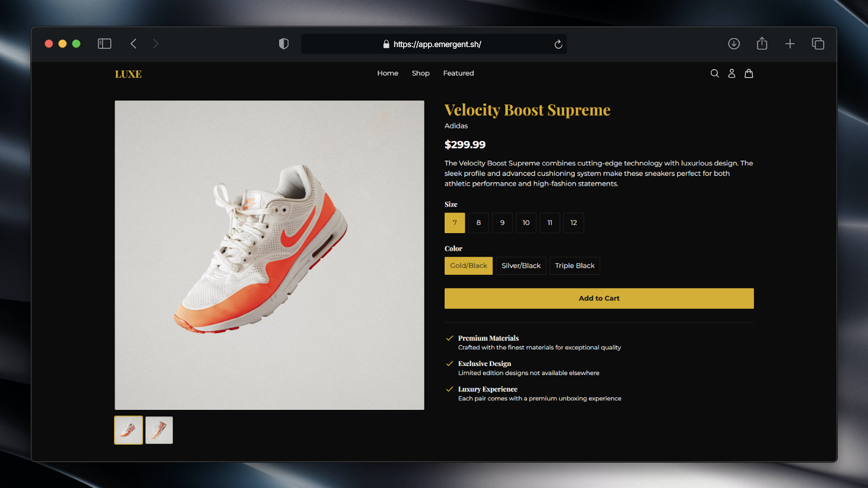Select the Gold/Black color option

469,266
